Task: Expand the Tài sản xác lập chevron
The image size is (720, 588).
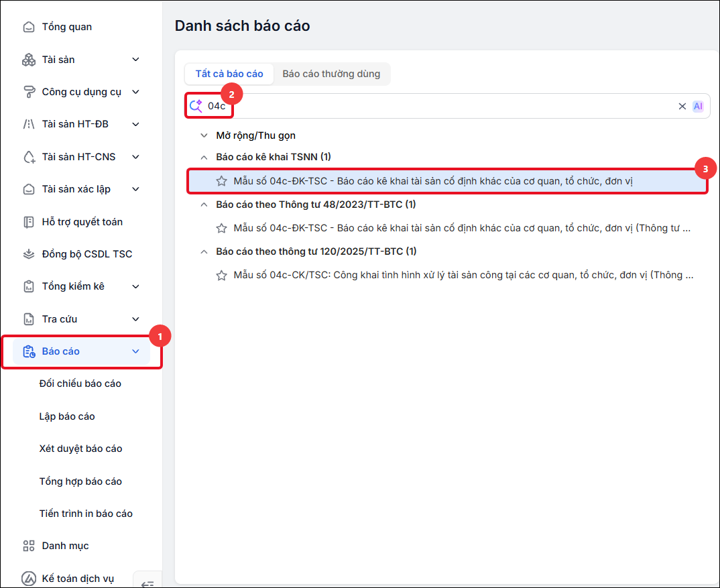Action: point(135,189)
